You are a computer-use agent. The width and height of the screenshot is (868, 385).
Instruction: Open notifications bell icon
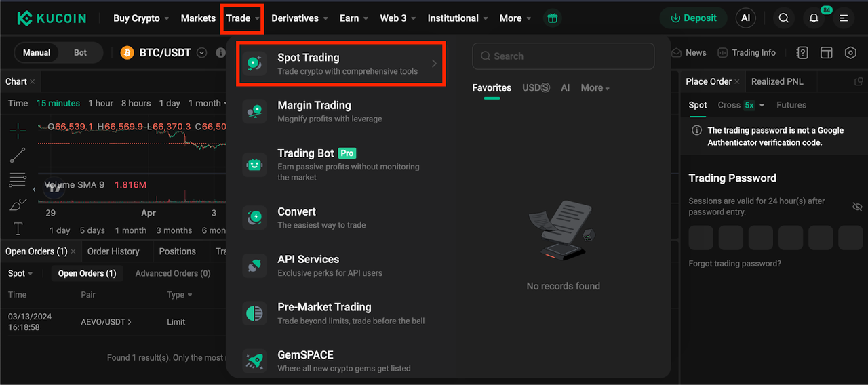[x=814, y=18]
